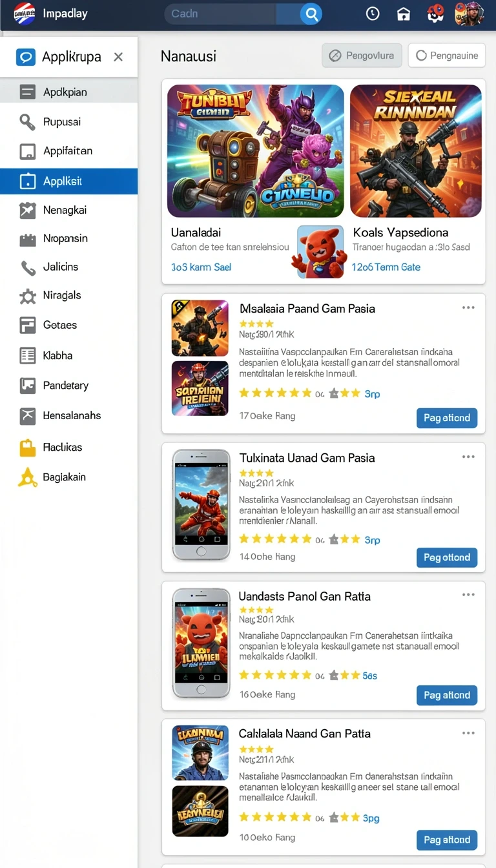496x868 pixels.
Task: Click the yellow Haclikas bag icon
Action: [28, 448]
